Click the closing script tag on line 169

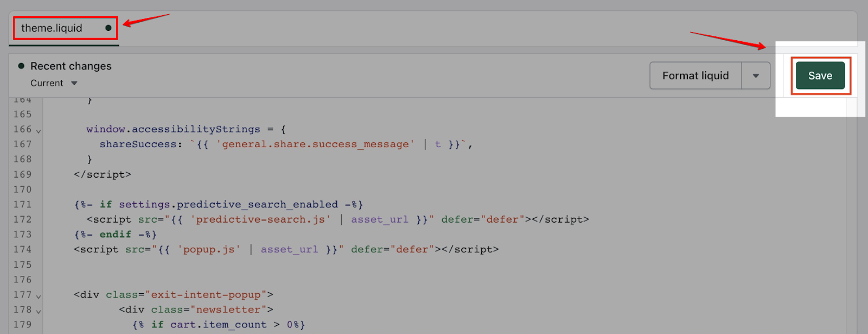point(103,174)
